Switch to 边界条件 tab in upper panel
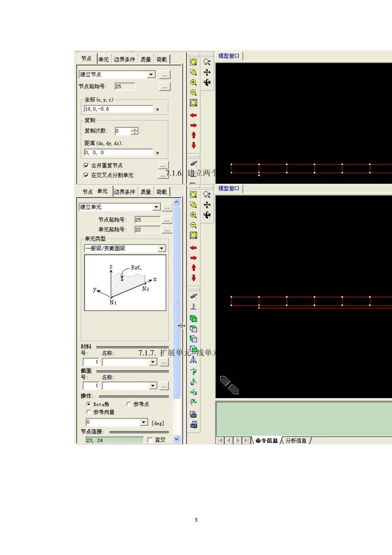Image resolution: width=392 pixels, height=555 pixels. pyautogui.click(x=124, y=59)
